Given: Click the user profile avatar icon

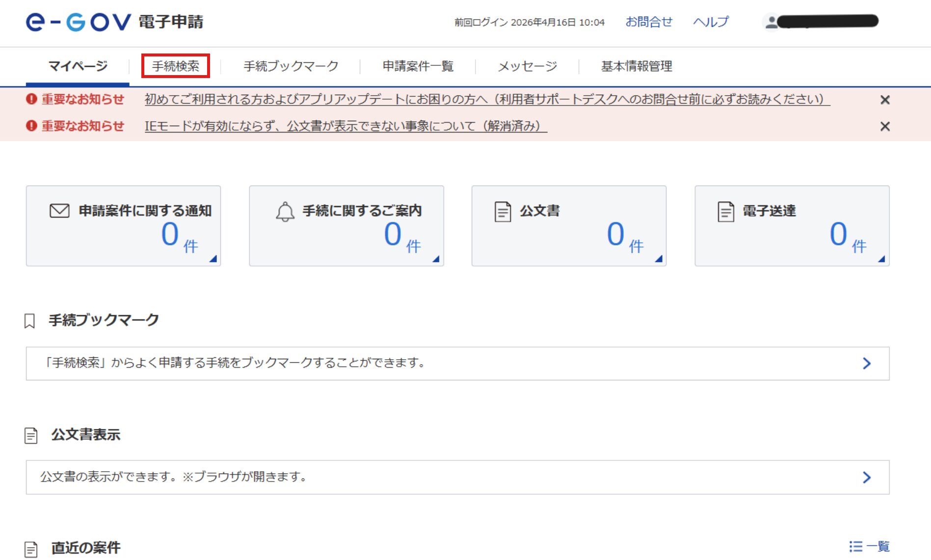Looking at the screenshot, I should tap(771, 22).
